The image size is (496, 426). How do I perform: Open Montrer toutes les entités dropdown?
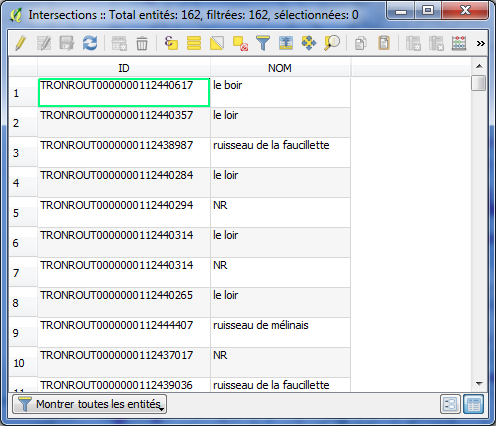pyautogui.click(x=90, y=404)
